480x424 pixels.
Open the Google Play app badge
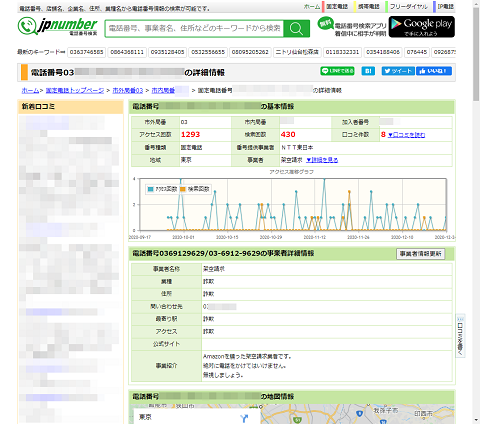click(422, 27)
